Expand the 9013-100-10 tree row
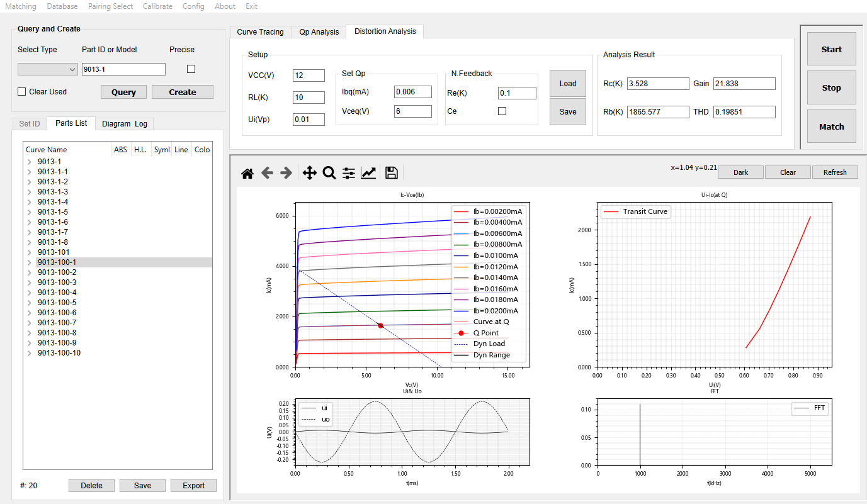This screenshot has width=867, height=504. 29,353
